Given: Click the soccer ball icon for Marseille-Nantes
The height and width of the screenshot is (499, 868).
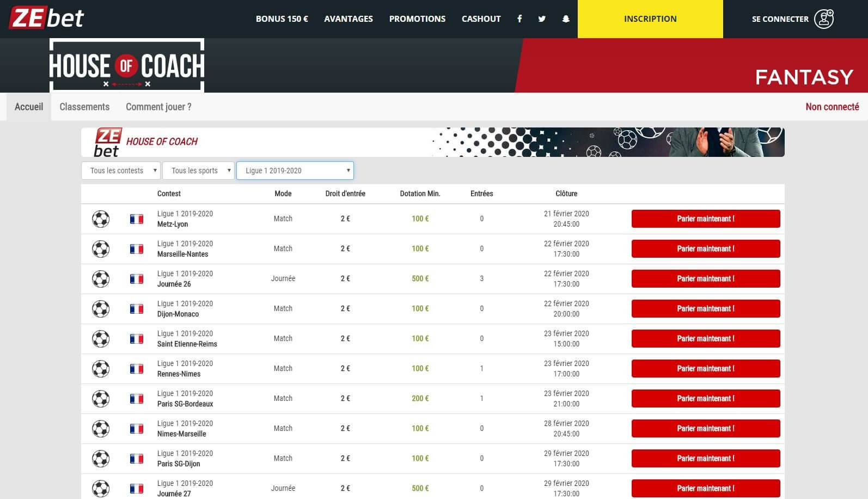Looking at the screenshot, I should pyautogui.click(x=101, y=249).
